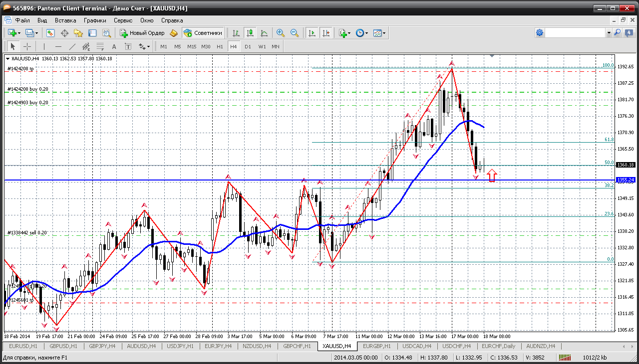Select the Crosshair tool
The image size is (639, 364).
(x=27, y=46)
